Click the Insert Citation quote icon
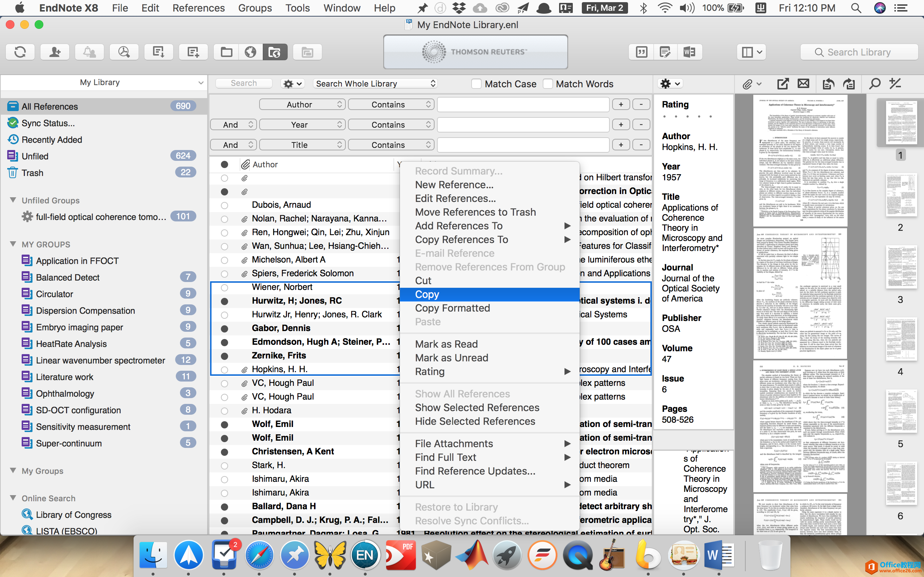 (641, 52)
